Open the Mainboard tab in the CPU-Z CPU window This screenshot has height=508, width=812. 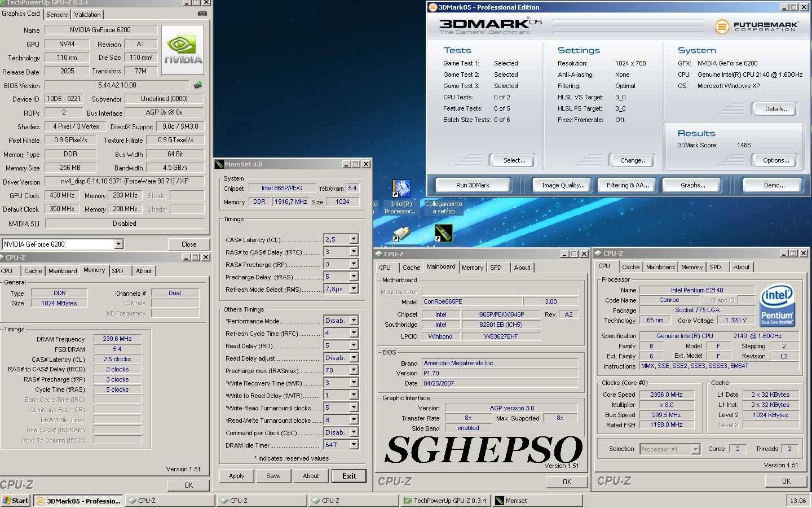660,267
